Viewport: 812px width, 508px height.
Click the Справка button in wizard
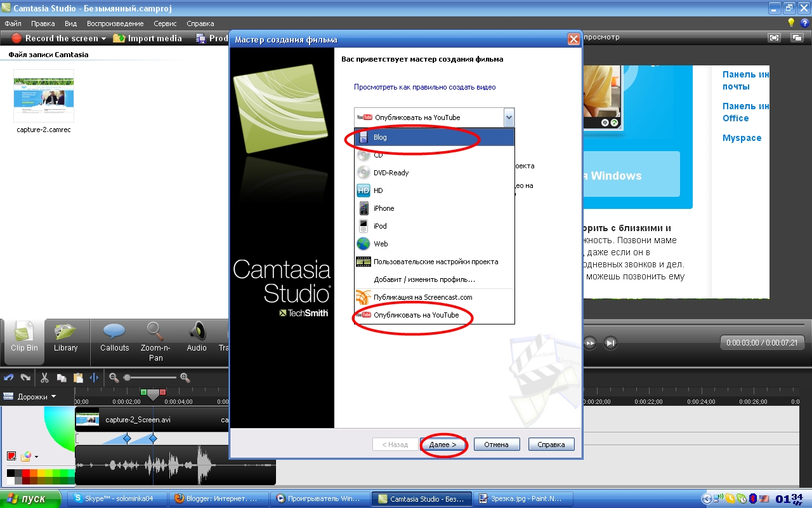click(551, 444)
